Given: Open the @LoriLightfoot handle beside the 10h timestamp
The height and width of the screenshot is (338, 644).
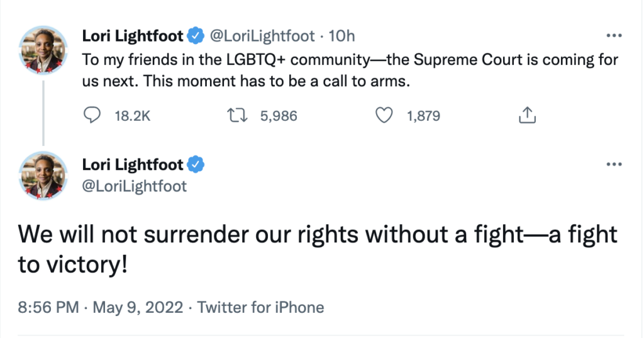Looking at the screenshot, I should click(x=261, y=37).
